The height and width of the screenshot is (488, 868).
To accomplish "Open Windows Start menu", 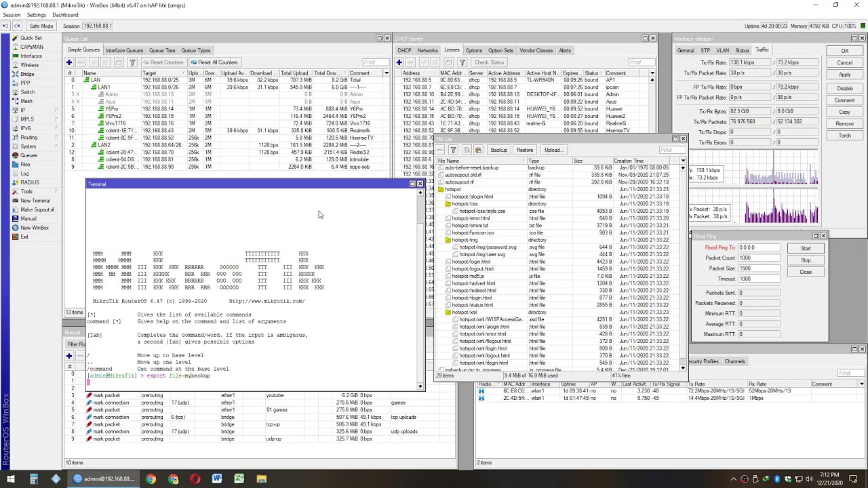I will click(10, 479).
